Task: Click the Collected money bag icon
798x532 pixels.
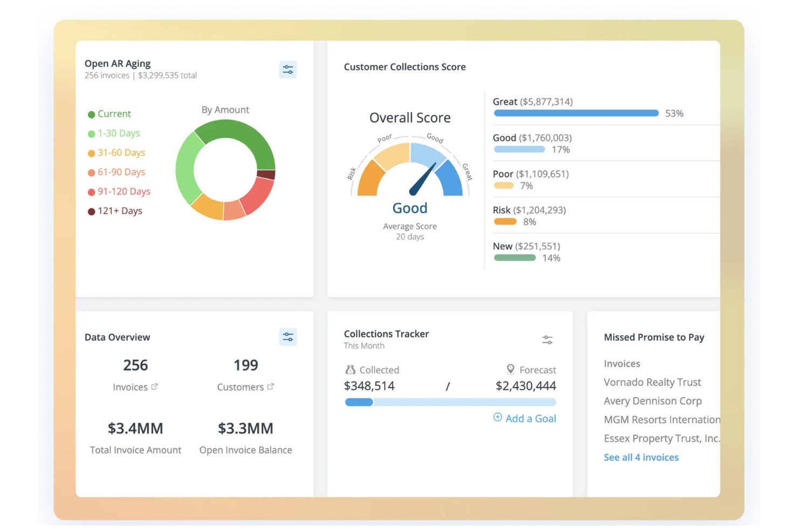Action: [350, 370]
